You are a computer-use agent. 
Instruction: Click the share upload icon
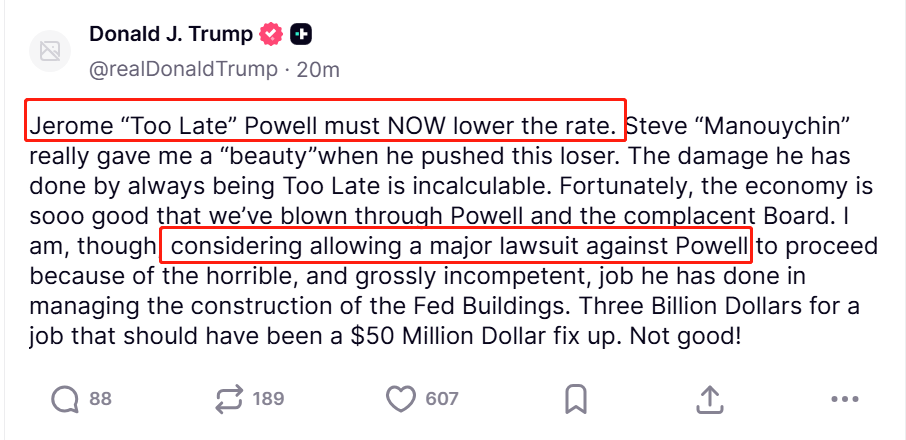pos(709,399)
